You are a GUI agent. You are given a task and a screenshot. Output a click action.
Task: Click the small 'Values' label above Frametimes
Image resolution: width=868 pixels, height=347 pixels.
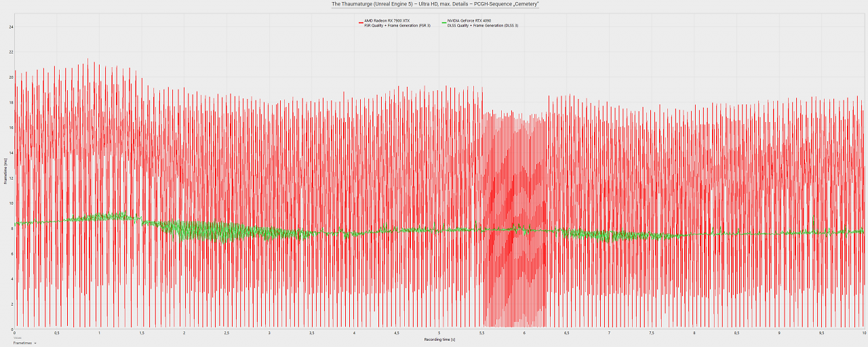pos(18,338)
